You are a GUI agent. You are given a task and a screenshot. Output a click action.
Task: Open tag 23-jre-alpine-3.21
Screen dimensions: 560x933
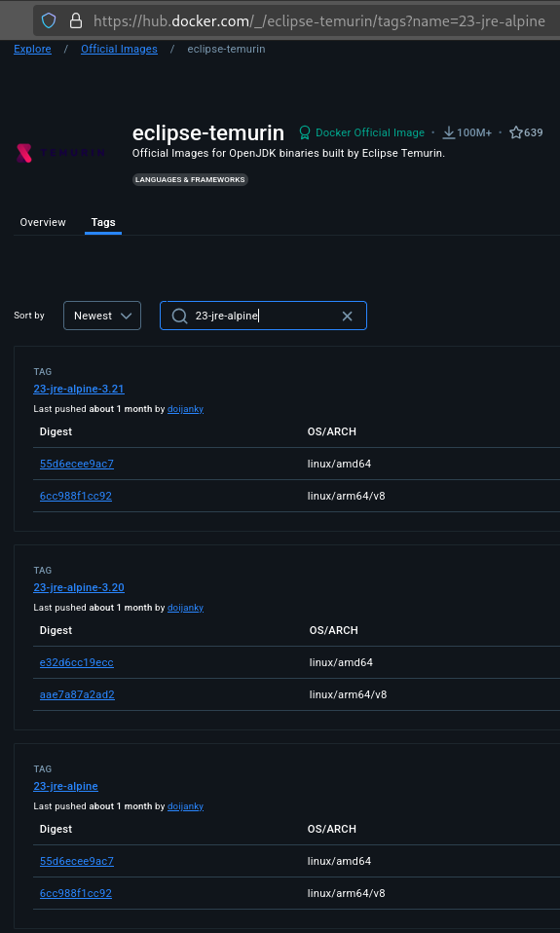coord(79,390)
